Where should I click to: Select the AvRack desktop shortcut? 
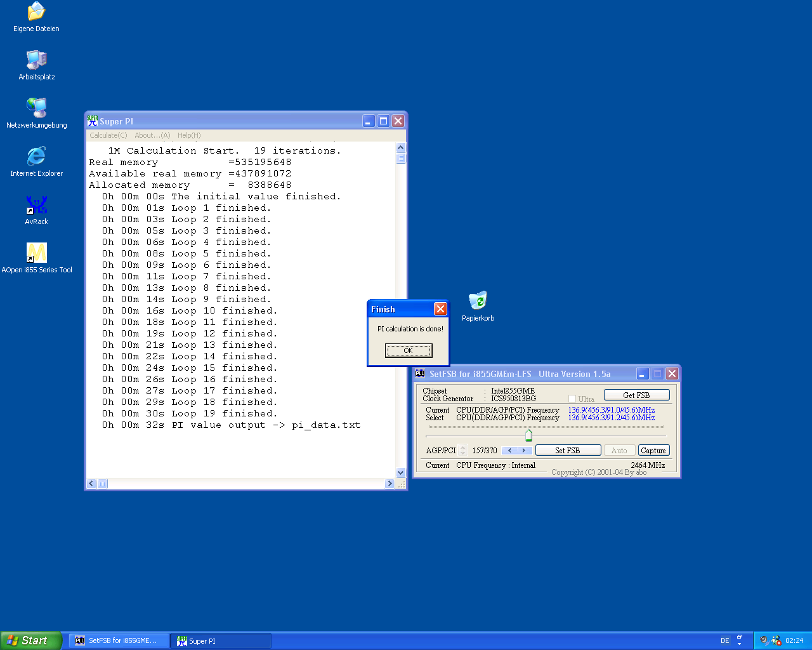pyautogui.click(x=36, y=204)
